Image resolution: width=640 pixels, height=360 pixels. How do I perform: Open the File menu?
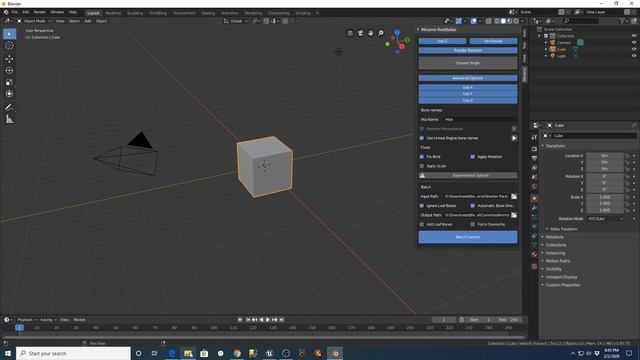click(14, 12)
